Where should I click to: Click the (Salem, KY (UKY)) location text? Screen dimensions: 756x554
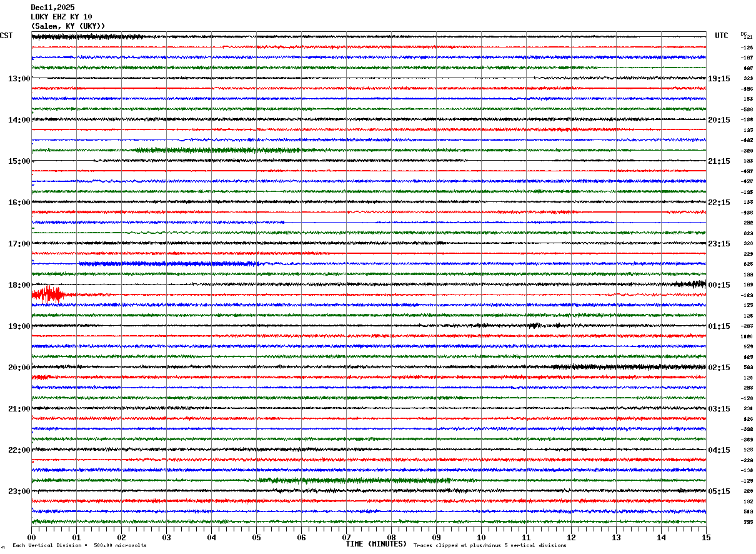(68, 26)
